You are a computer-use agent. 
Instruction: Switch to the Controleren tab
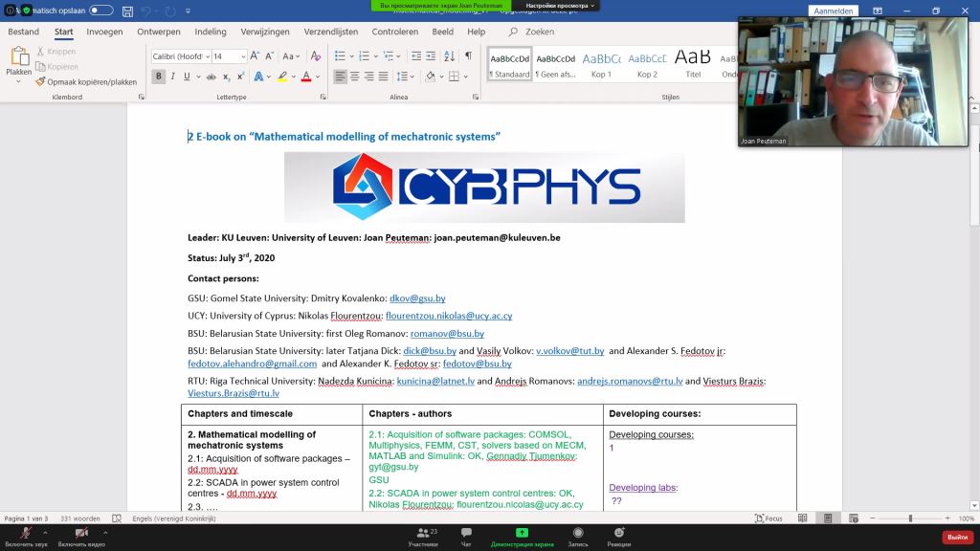[x=395, y=32]
